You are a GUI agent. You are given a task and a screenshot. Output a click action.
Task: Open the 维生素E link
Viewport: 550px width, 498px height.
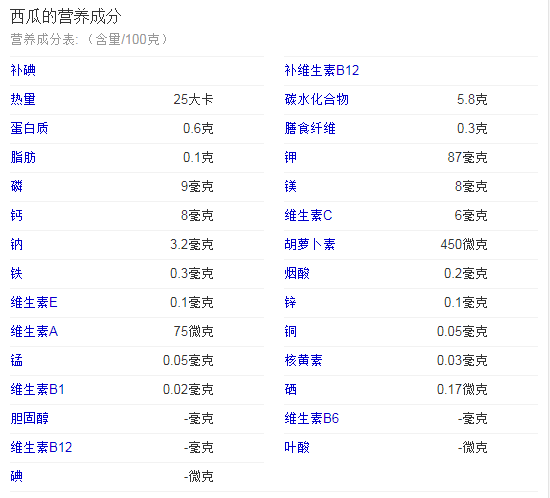(34, 302)
